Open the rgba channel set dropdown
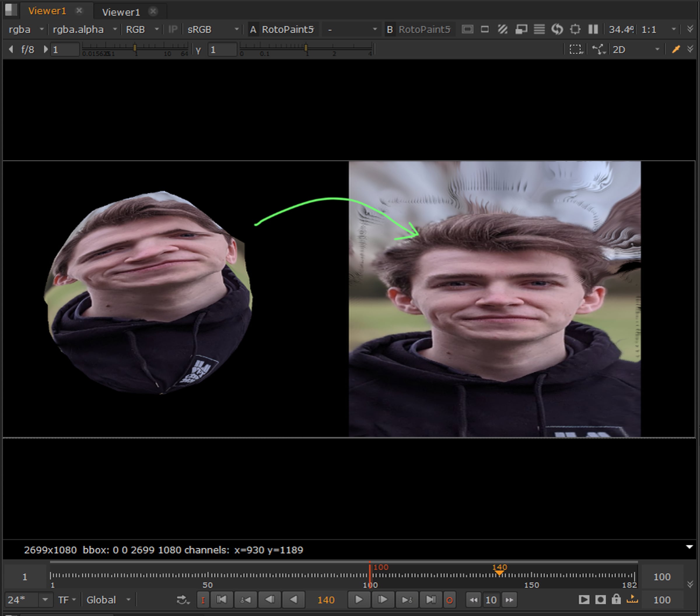Image resolution: width=700 pixels, height=616 pixels. [x=26, y=29]
